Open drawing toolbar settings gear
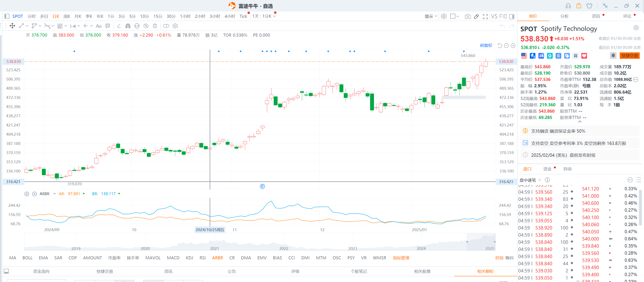This screenshot has width=644, height=282. click(175, 26)
